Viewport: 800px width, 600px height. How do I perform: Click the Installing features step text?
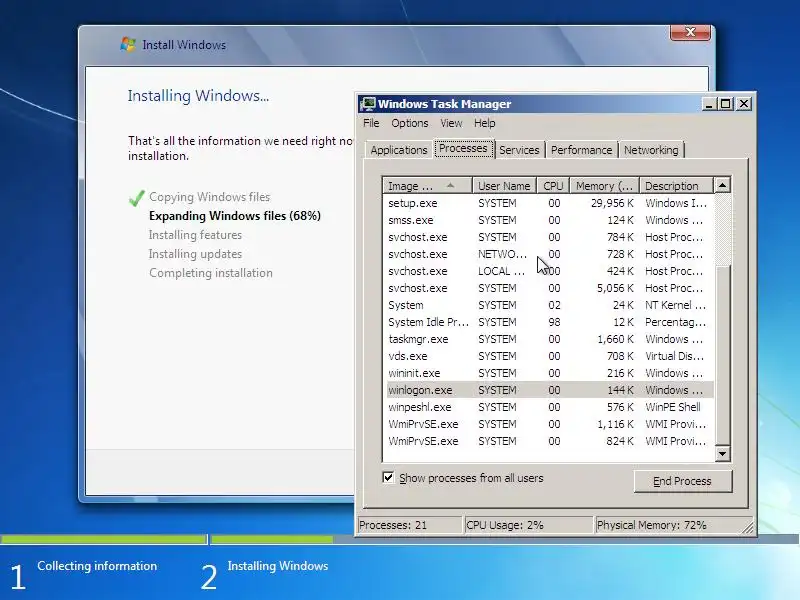pos(195,235)
